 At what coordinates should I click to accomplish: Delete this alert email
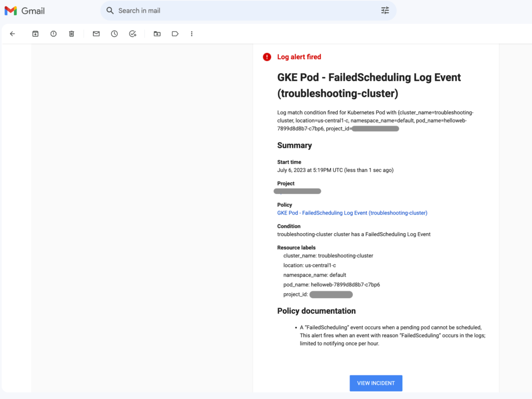pyautogui.click(x=71, y=33)
